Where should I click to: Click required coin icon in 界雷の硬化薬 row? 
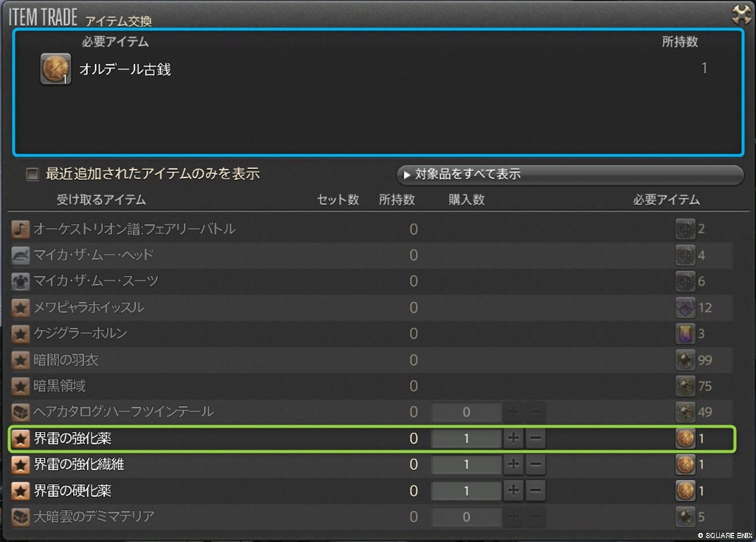(x=685, y=491)
